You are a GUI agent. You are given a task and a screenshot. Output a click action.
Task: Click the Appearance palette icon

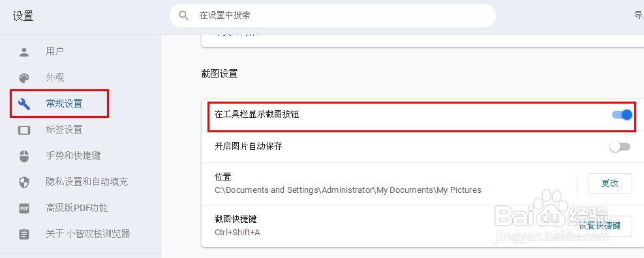(24, 78)
